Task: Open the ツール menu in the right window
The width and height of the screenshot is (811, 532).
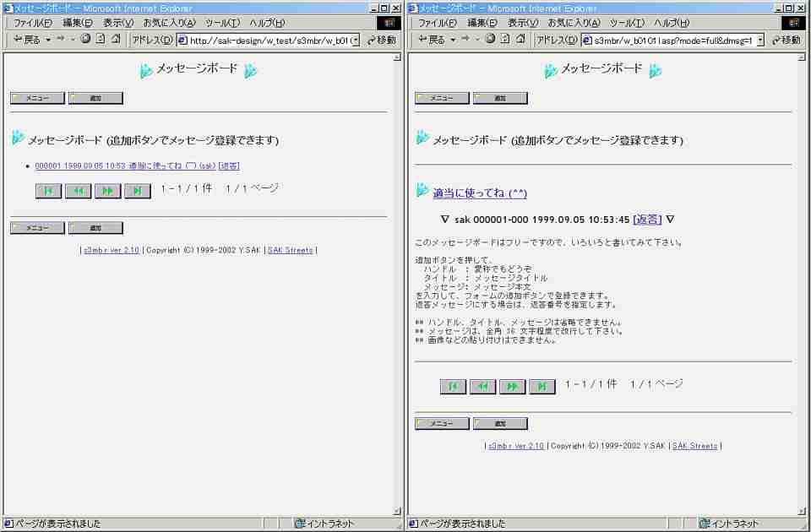Action: click(627, 23)
